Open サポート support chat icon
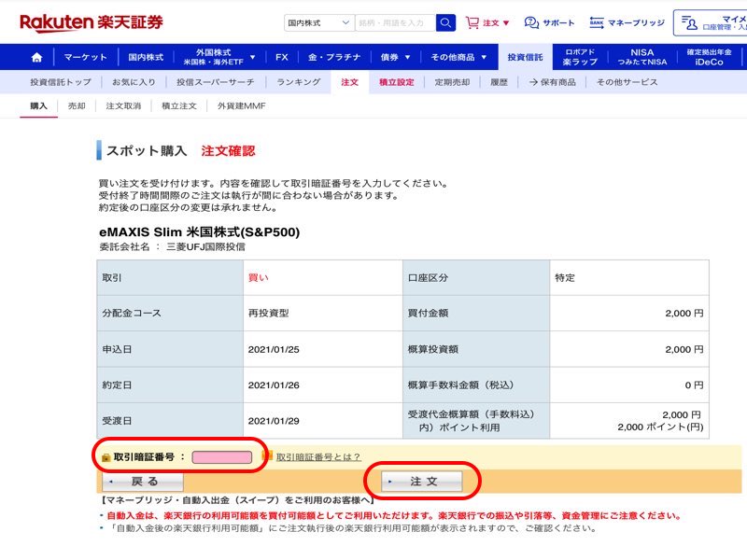This screenshot has width=747, height=560. (x=531, y=22)
